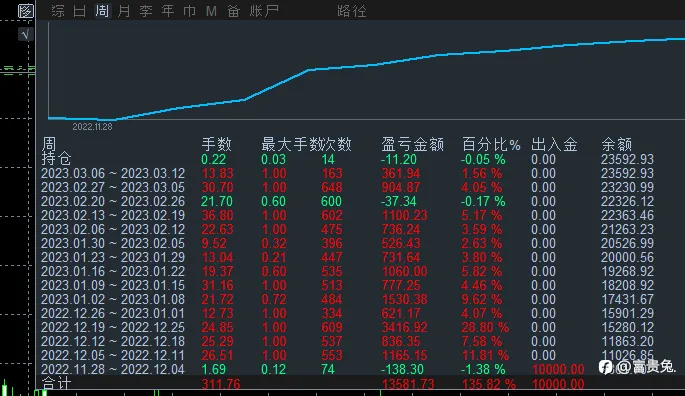This screenshot has height=396, width=685.
Task: Select the 持仓 position row label
Action: 56,158
